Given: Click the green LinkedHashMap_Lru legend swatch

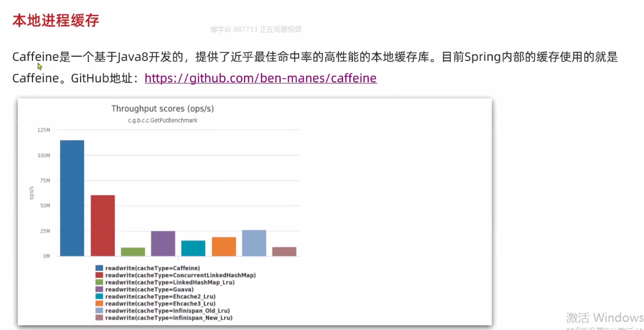Looking at the screenshot, I should [99, 282].
